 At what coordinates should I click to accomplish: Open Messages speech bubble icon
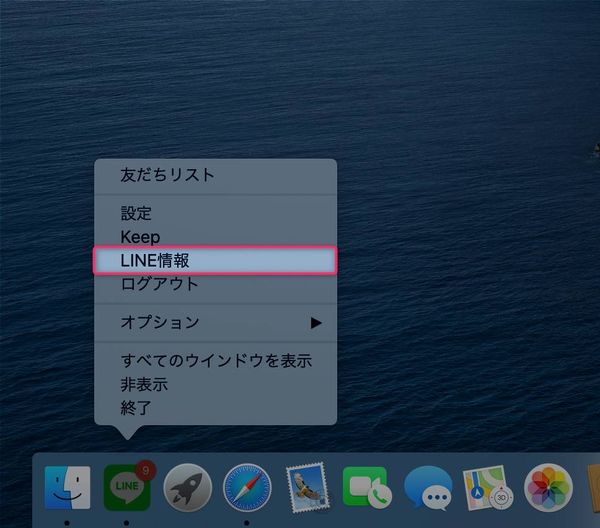point(428,488)
